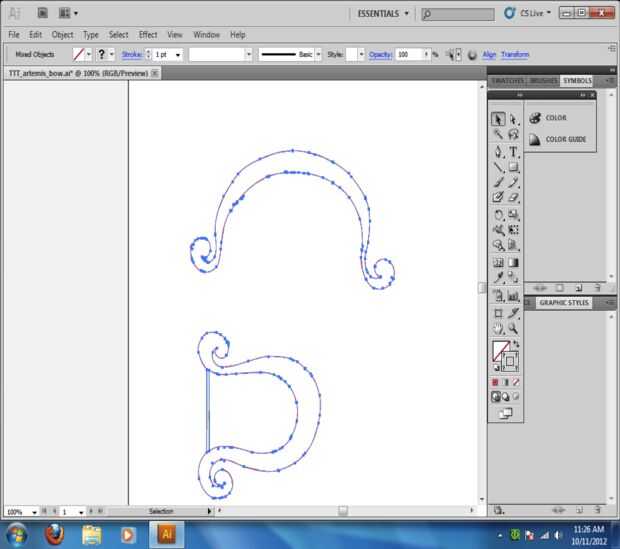Select the Pen tool

pyautogui.click(x=498, y=152)
